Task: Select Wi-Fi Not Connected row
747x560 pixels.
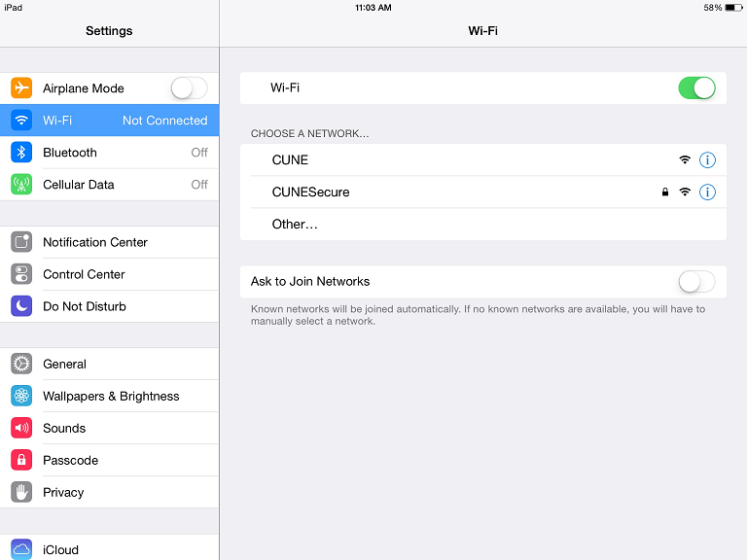Action: tap(110, 120)
